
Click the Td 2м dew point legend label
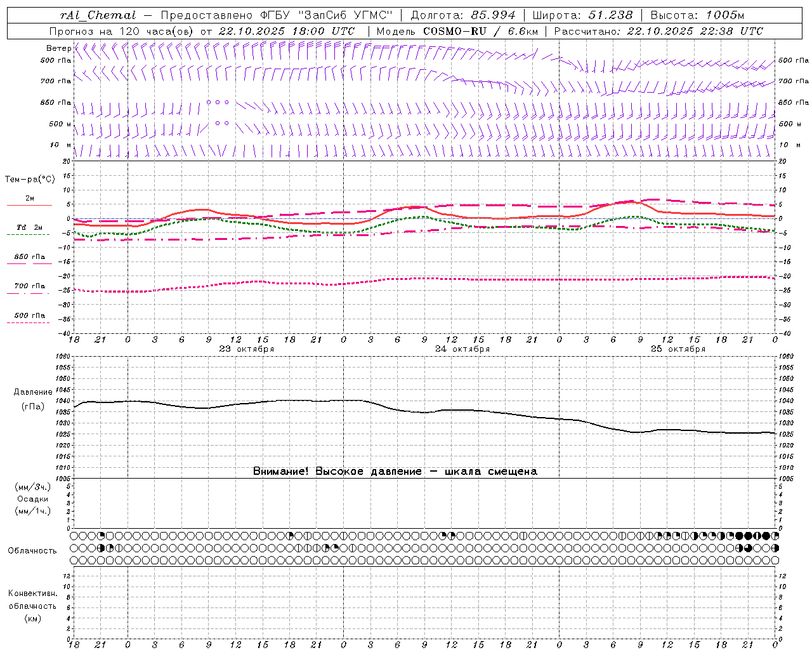point(30,227)
